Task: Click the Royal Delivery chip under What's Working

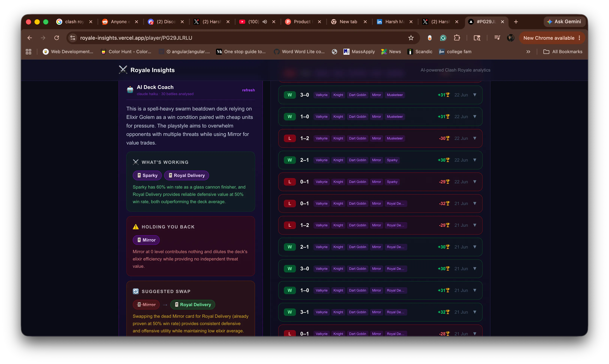Action: click(x=186, y=175)
